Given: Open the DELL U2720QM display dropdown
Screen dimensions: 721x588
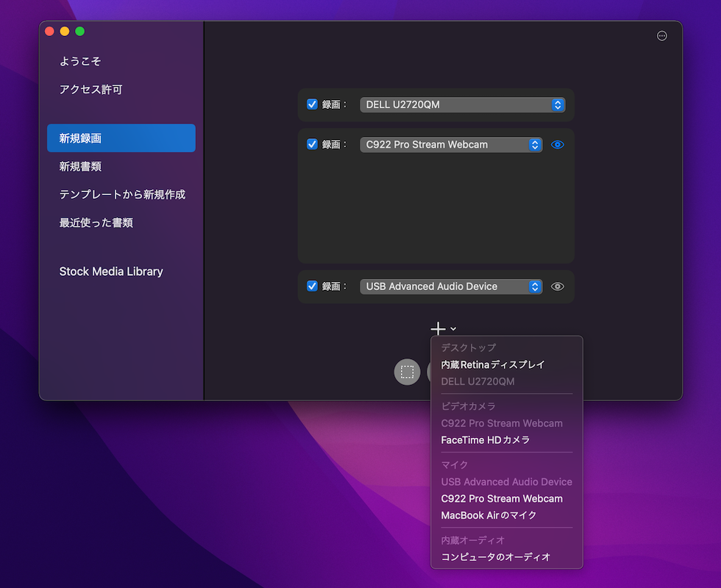Looking at the screenshot, I should (462, 104).
